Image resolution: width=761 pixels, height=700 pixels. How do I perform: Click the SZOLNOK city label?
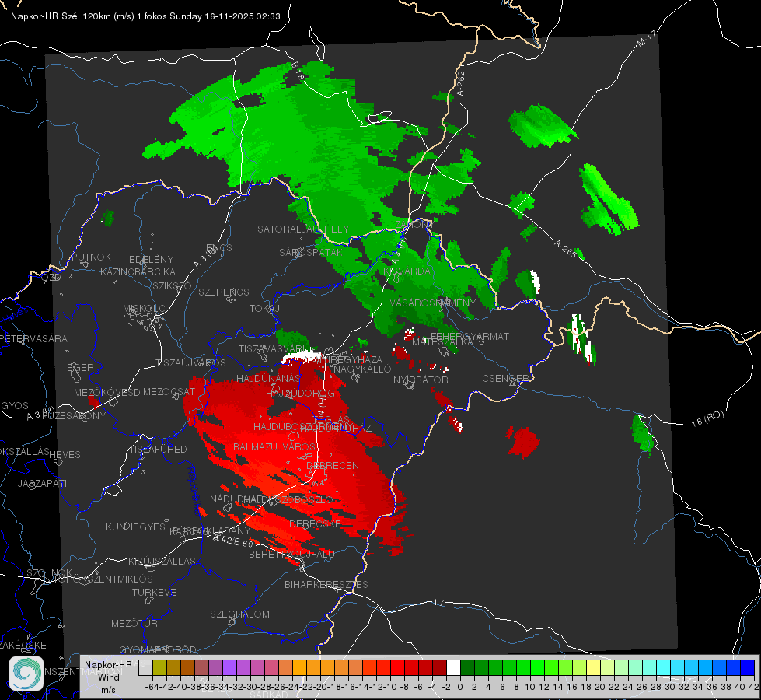50,572
